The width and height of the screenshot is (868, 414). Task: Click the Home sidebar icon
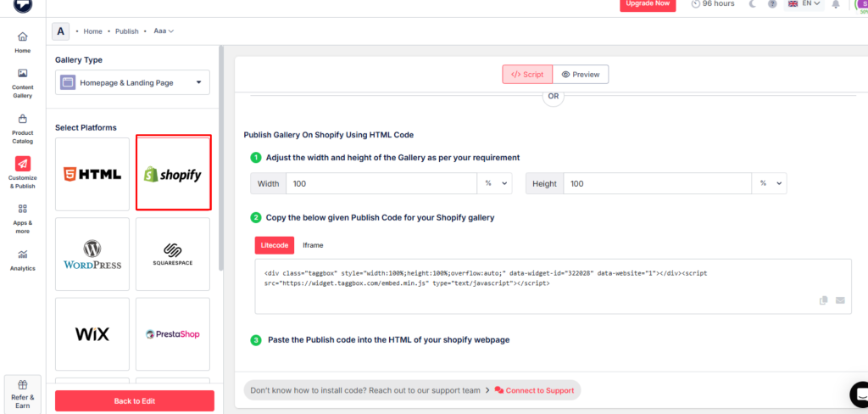(22, 42)
